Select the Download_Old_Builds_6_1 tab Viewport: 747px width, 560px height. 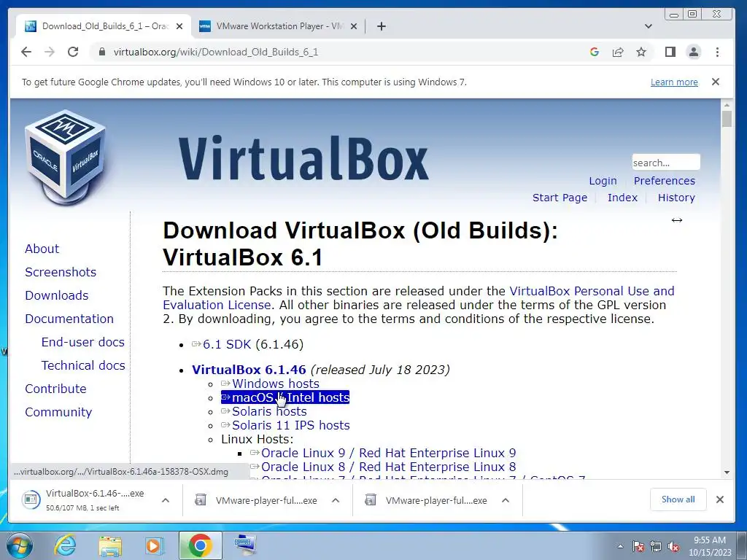pos(104,26)
